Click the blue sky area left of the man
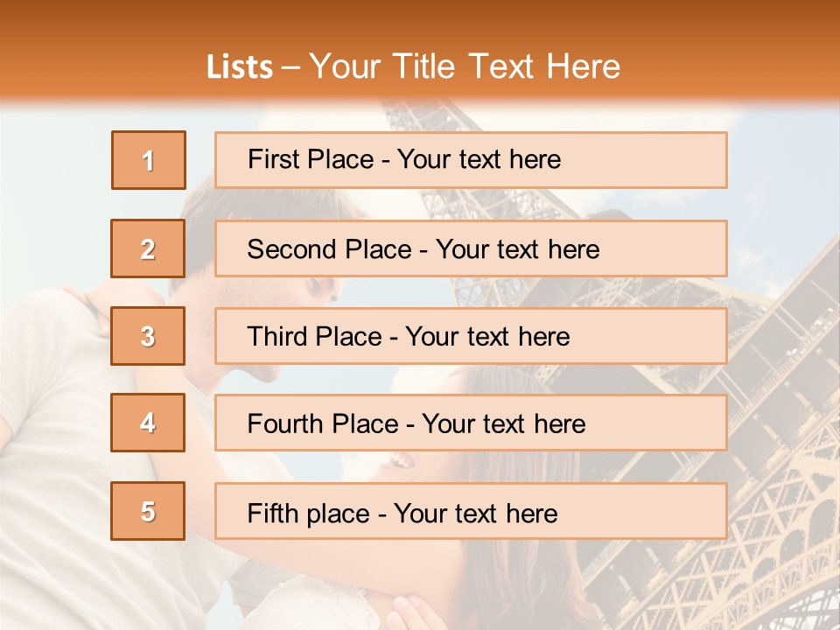 click(x=53, y=214)
